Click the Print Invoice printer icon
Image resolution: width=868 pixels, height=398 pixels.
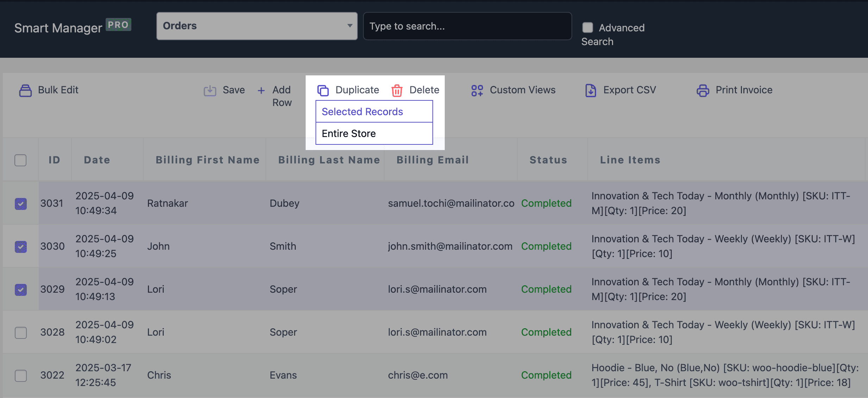click(703, 91)
